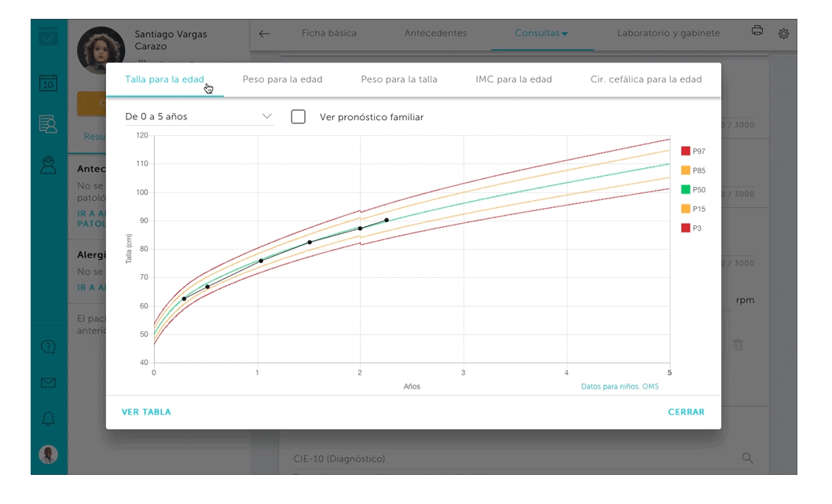Image resolution: width=832 pixels, height=504 pixels.
Task: Click the P50 green legend swatch
Action: tap(686, 189)
